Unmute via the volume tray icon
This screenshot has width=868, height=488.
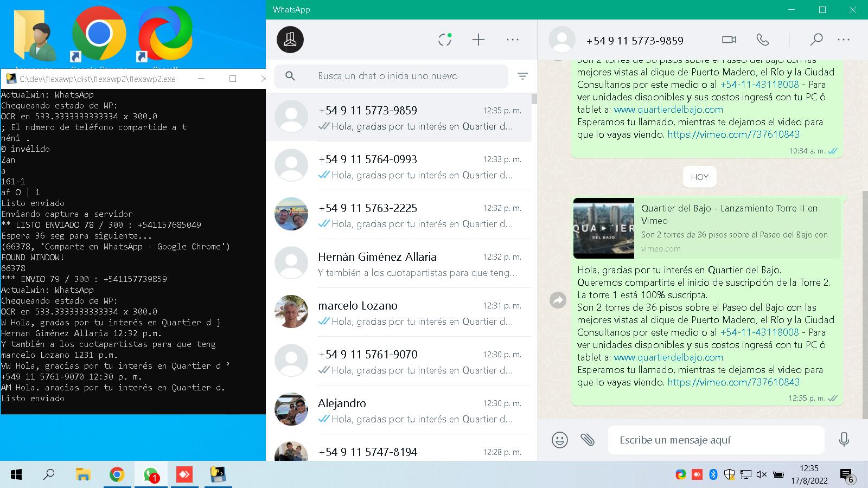coord(762,475)
